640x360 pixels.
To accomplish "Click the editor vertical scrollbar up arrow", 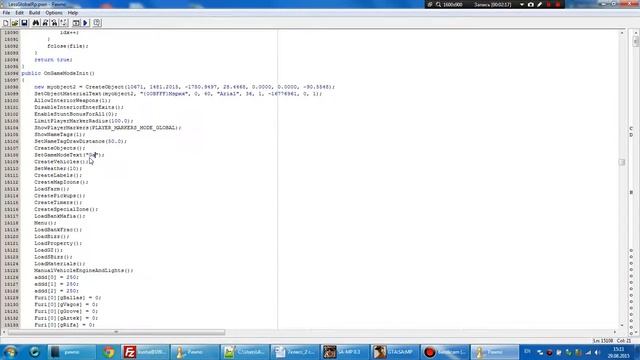I will [x=622, y=33].
